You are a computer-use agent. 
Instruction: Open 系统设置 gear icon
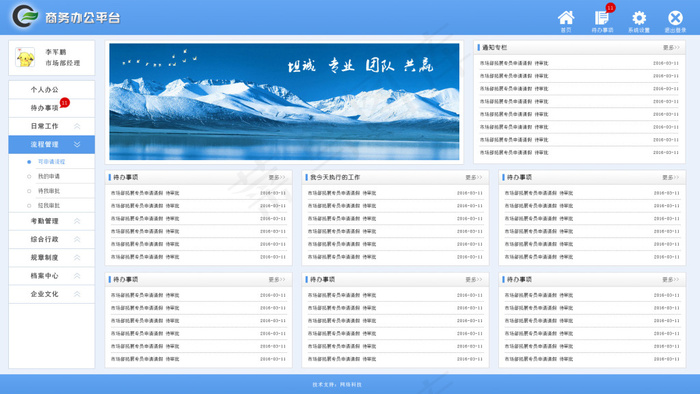[x=639, y=18]
